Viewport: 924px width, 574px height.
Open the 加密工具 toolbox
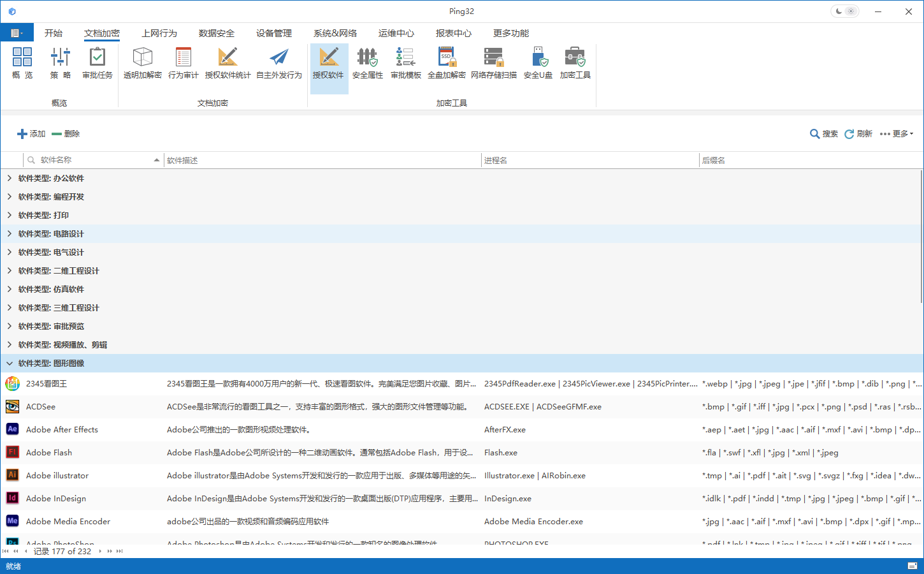(575, 63)
